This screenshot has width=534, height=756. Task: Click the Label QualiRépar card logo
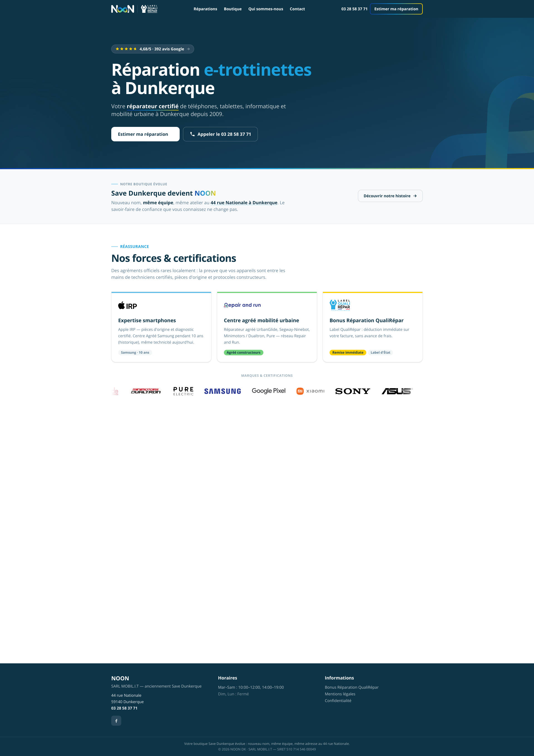[x=340, y=305]
